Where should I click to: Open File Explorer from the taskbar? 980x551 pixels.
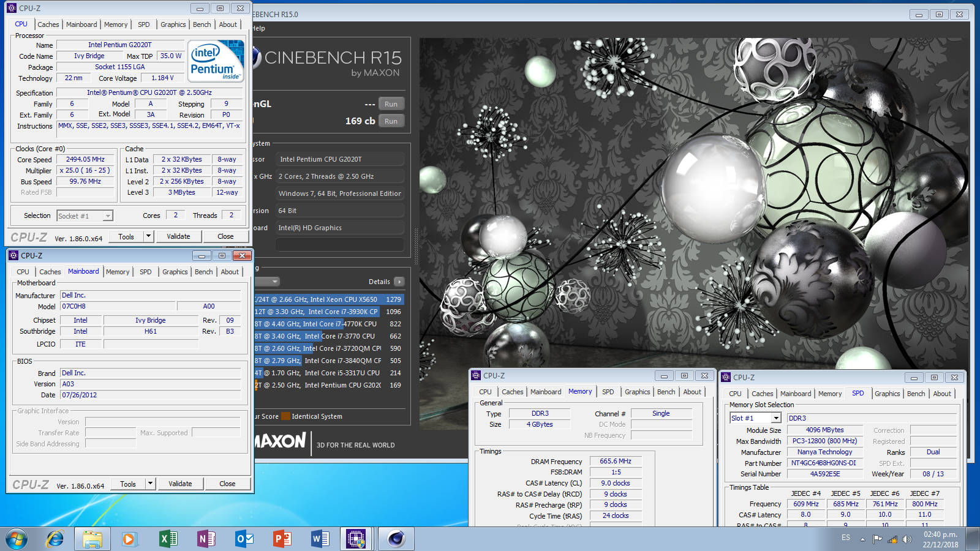pos(92,539)
